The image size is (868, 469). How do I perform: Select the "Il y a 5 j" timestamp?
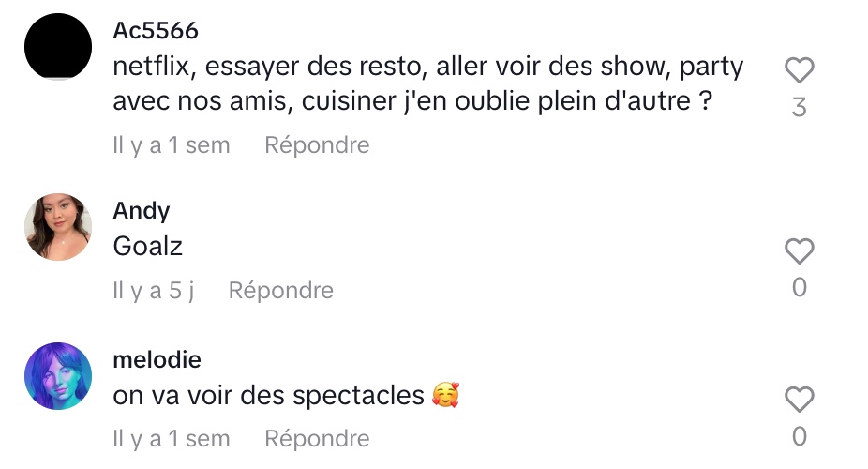pyautogui.click(x=154, y=291)
